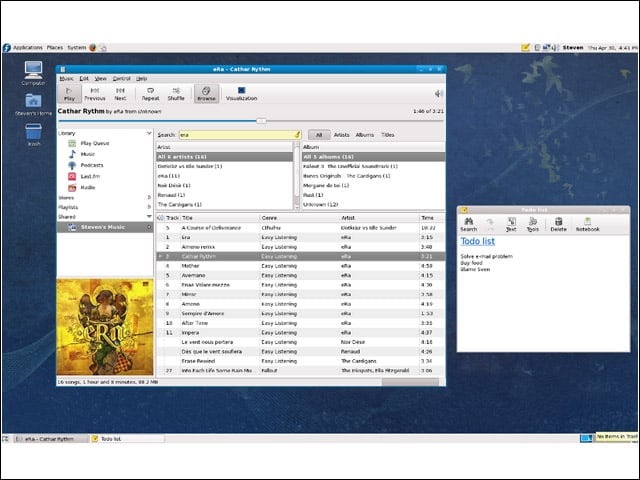Select track Le vent nous portera
640x480 pixels.
[300, 342]
